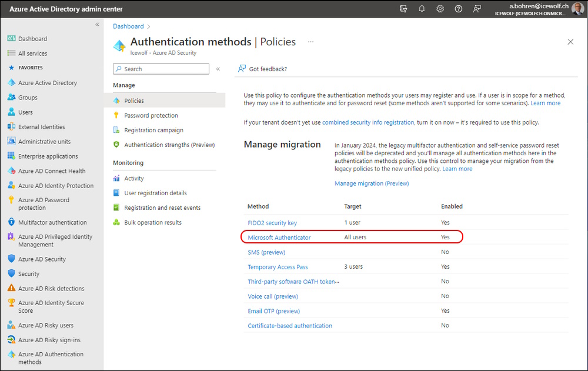The width and height of the screenshot is (588, 371).
Task: Click the Dashboard icon in the sidebar
Action: click(x=11, y=38)
